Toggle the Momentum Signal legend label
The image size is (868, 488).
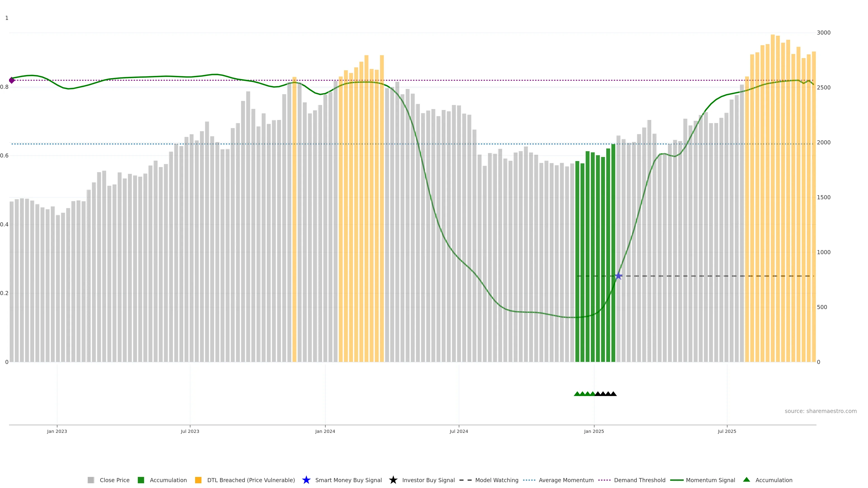point(710,480)
